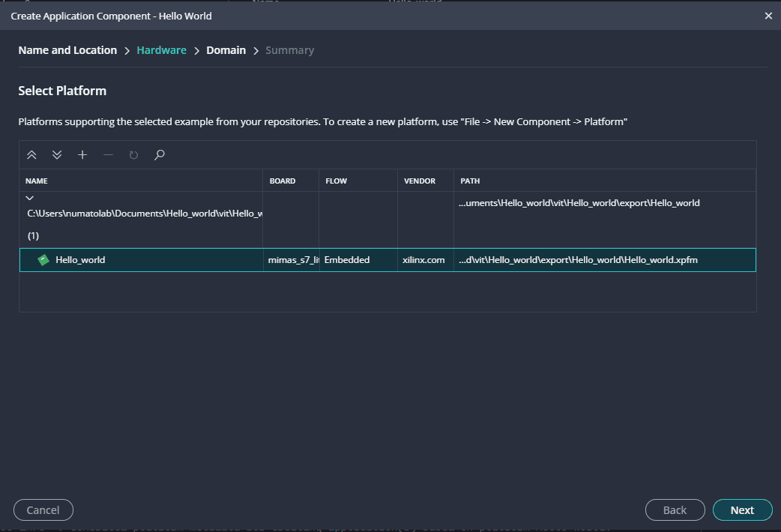781x532 pixels.
Task: Click the green Hello_world platform icon
Action: 43,260
